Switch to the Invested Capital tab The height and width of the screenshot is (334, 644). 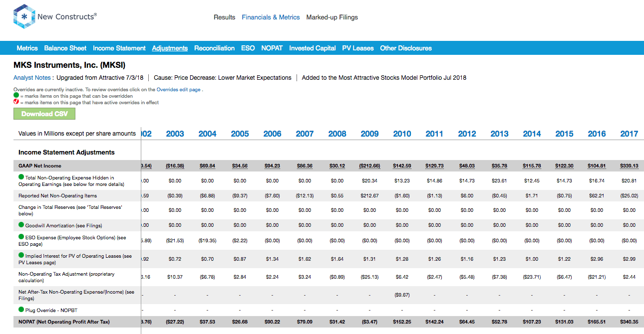click(313, 48)
